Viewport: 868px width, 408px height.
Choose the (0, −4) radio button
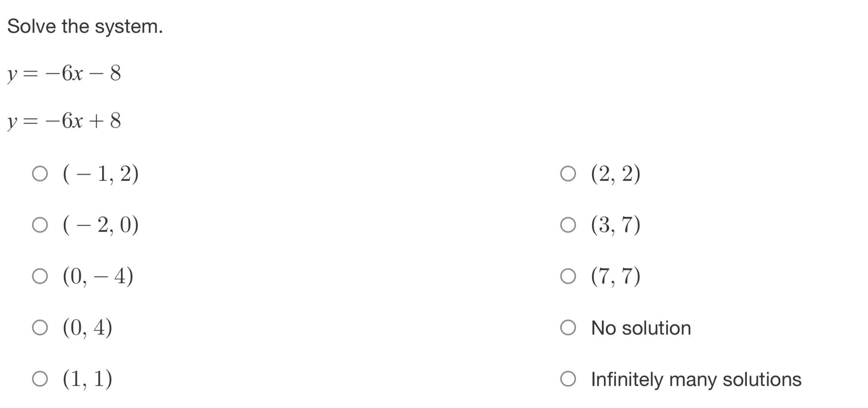tap(40, 276)
